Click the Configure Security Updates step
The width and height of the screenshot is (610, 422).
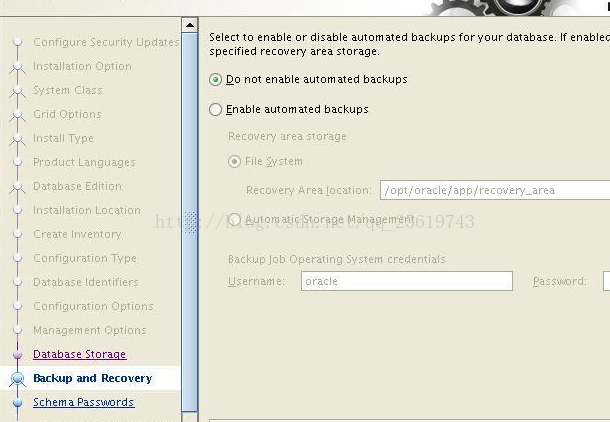click(106, 42)
